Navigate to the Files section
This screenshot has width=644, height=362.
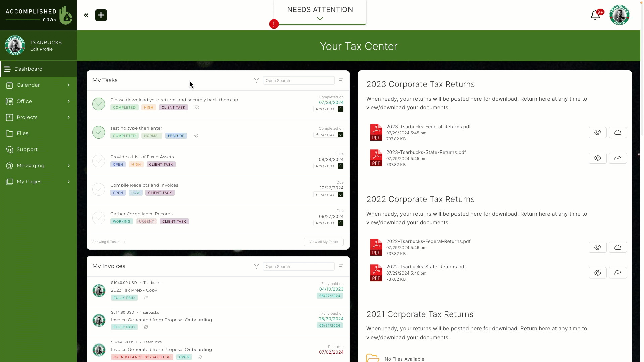click(x=22, y=133)
